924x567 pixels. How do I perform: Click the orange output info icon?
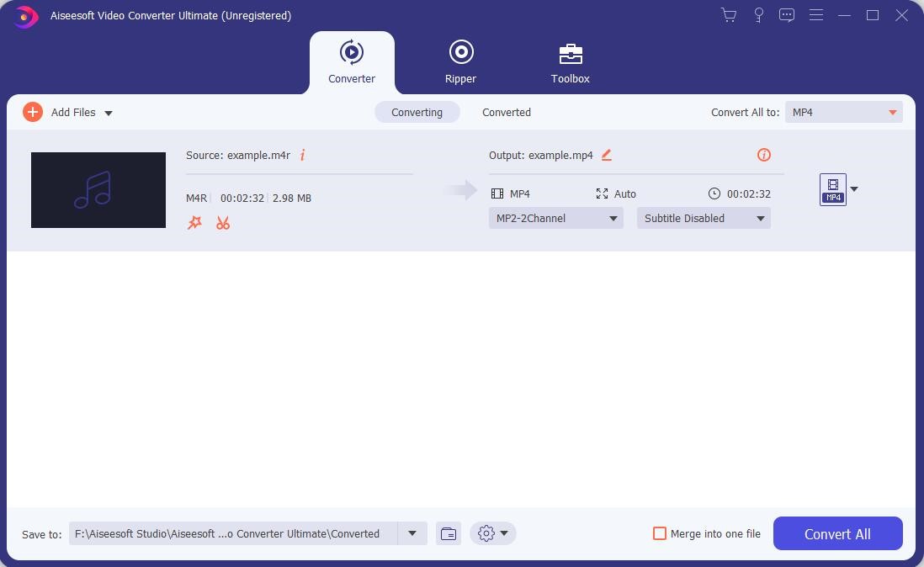click(764, 155)
